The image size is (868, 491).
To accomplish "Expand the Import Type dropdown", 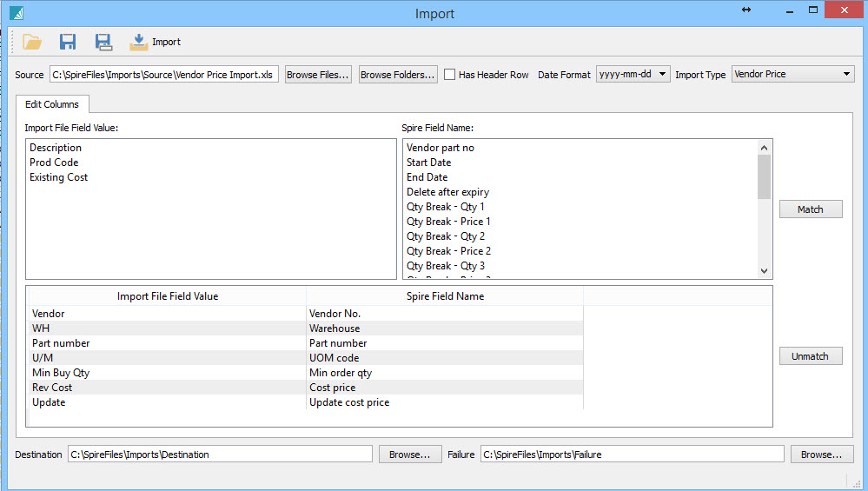I will point(793,75).
